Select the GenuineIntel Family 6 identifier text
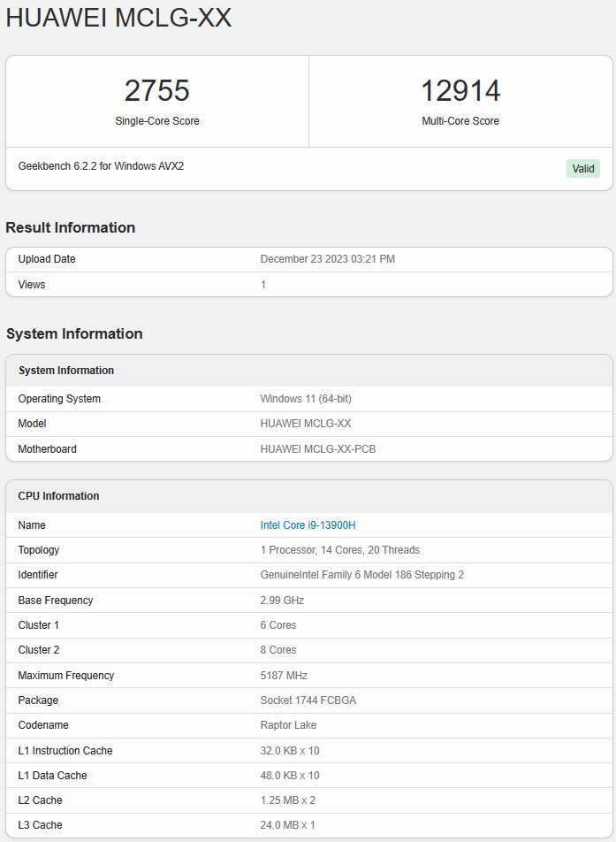This screenshot has height=842, width=616. coord(361,575)
